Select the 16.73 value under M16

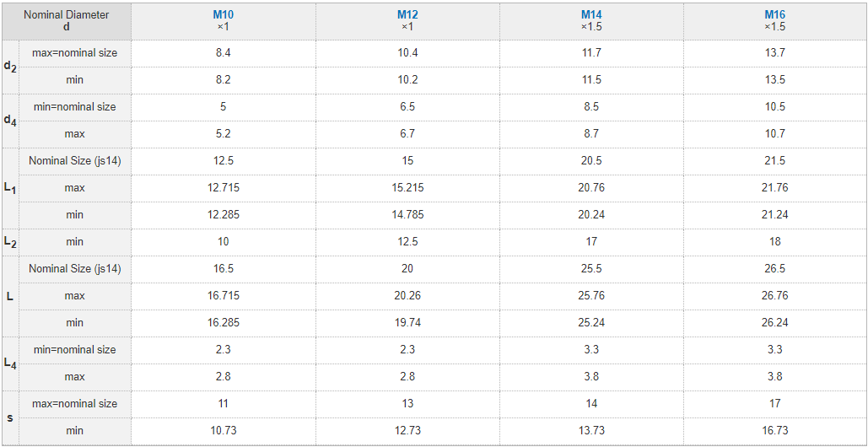[x=774, y=431]
